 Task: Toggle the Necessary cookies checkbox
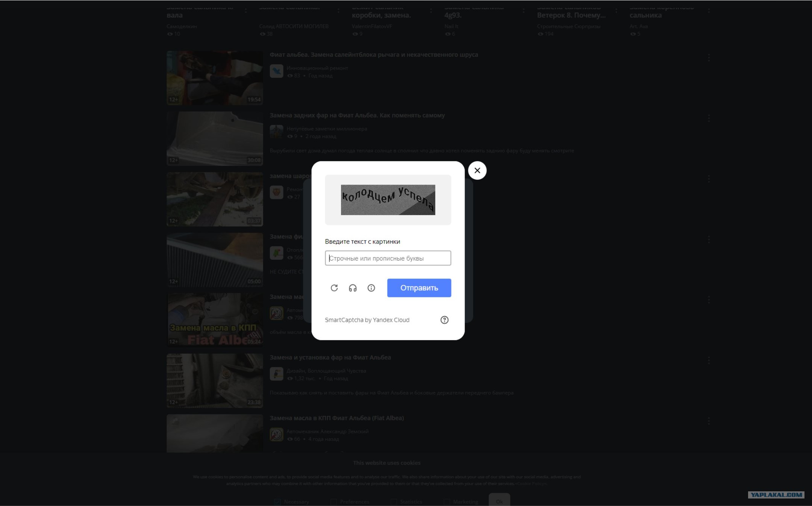tap(277, 502)
